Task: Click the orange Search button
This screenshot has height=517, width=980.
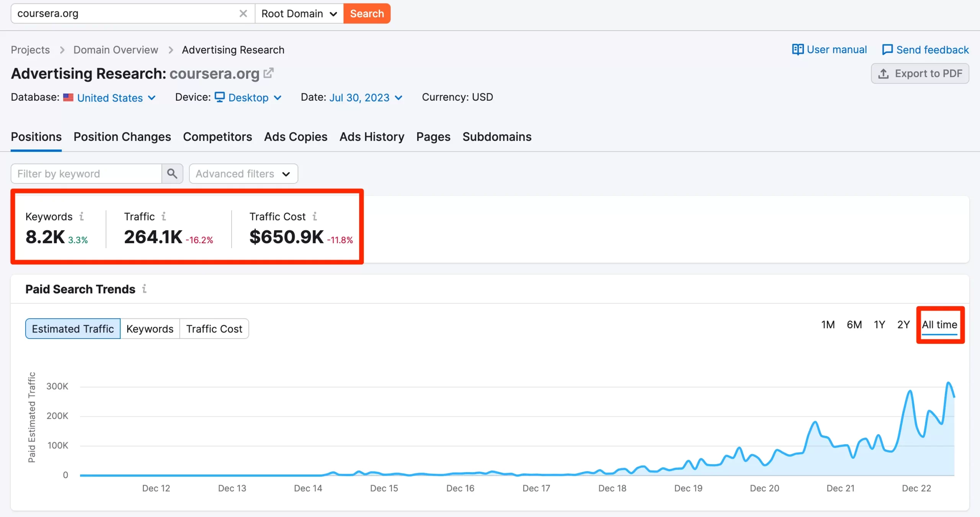Action: [x=367, y=14]
